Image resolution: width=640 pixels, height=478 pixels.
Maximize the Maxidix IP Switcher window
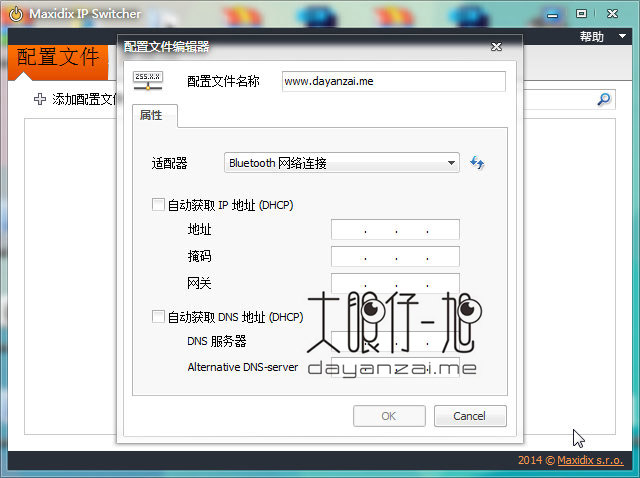point(581,13)
